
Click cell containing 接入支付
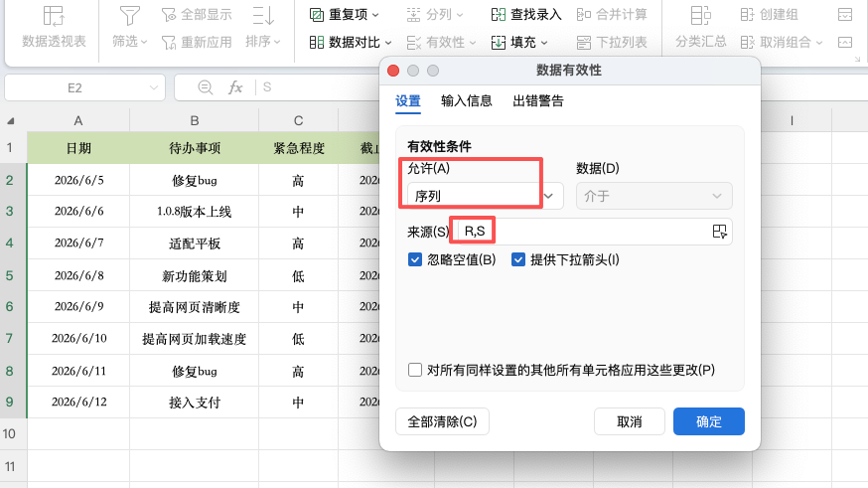(x=195, y=403)
